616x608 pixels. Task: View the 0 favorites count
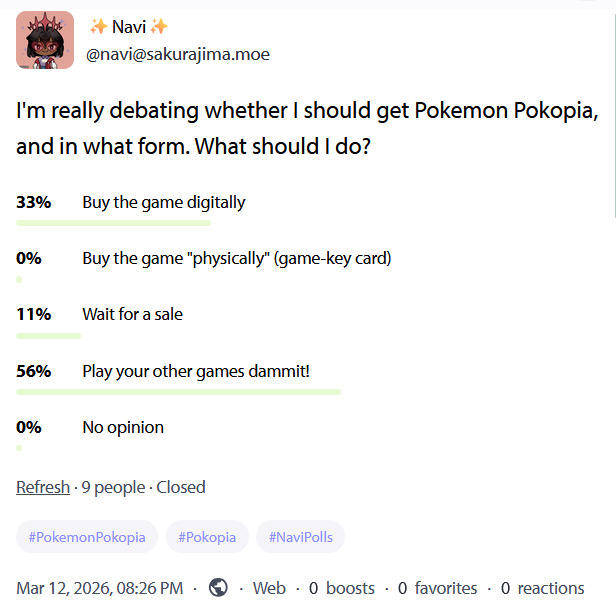tap(437, 588)
